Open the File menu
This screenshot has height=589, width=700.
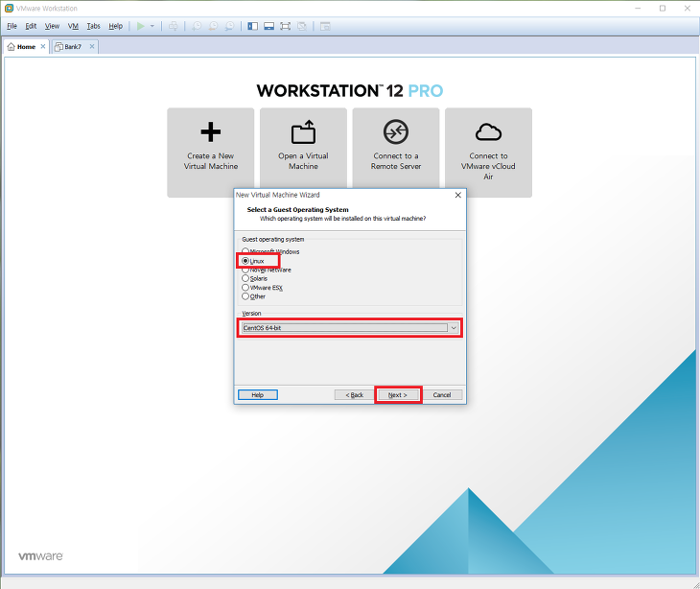pyautogui.click(x=12, y=26)
